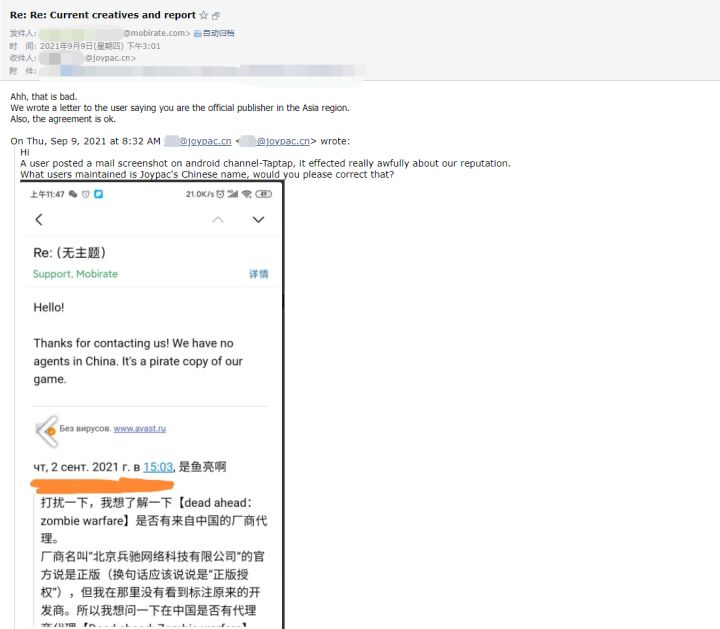Viewport: 720px width, 629px height.
Task: Tap the next message down chevron
Action: pyautogui.click(x=259, y=219)
